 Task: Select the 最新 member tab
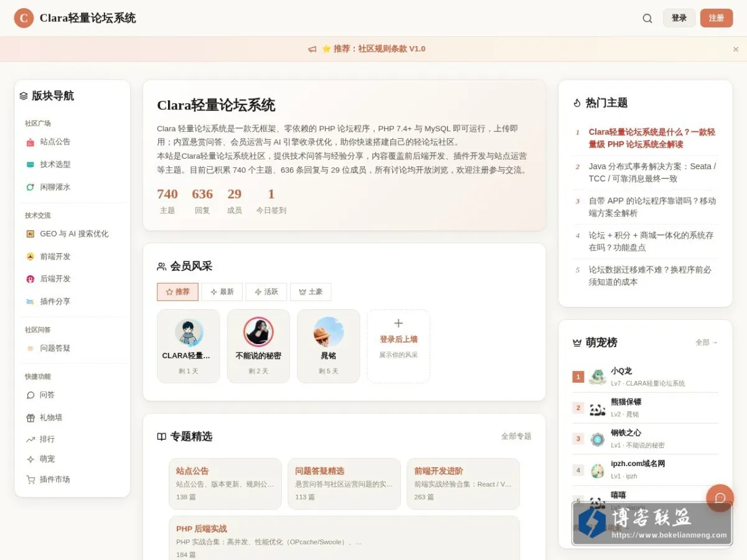pyautogui.click(x=222, y=292)
